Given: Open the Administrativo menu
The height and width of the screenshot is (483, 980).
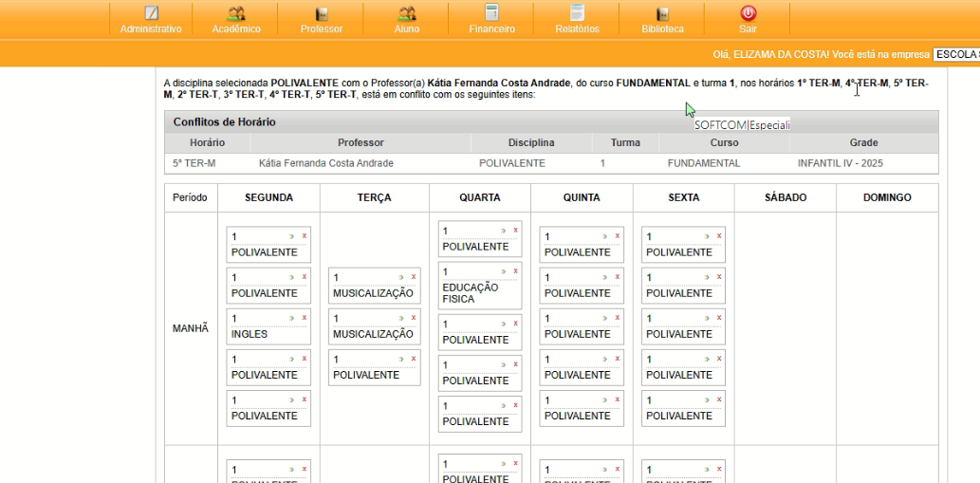Looking at the screenshot, I should click(151, 20).
